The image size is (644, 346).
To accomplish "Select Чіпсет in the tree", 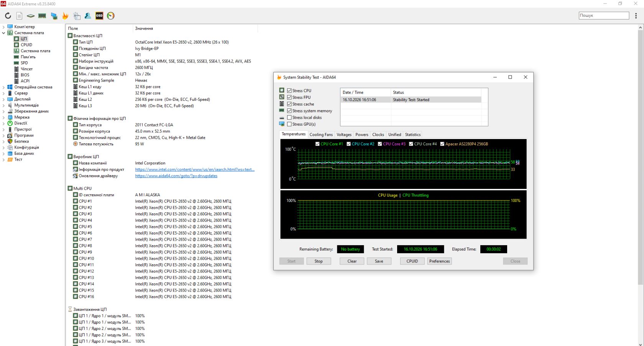I will coord(26,69).
